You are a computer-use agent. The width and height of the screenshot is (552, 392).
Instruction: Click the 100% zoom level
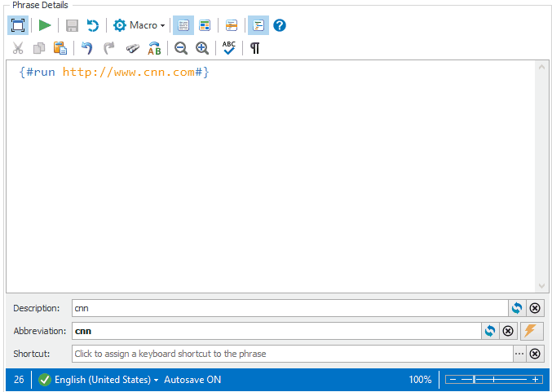point(420,380)
